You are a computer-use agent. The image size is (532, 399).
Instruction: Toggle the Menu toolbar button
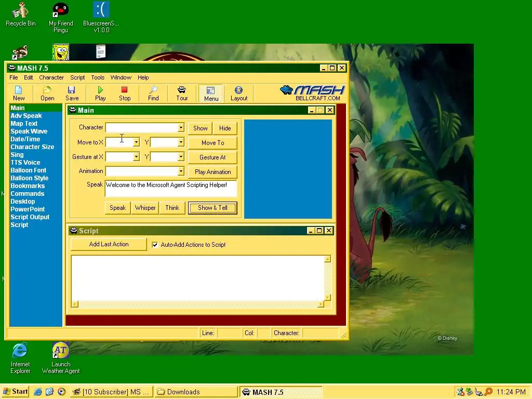click(x=211, y=94)
